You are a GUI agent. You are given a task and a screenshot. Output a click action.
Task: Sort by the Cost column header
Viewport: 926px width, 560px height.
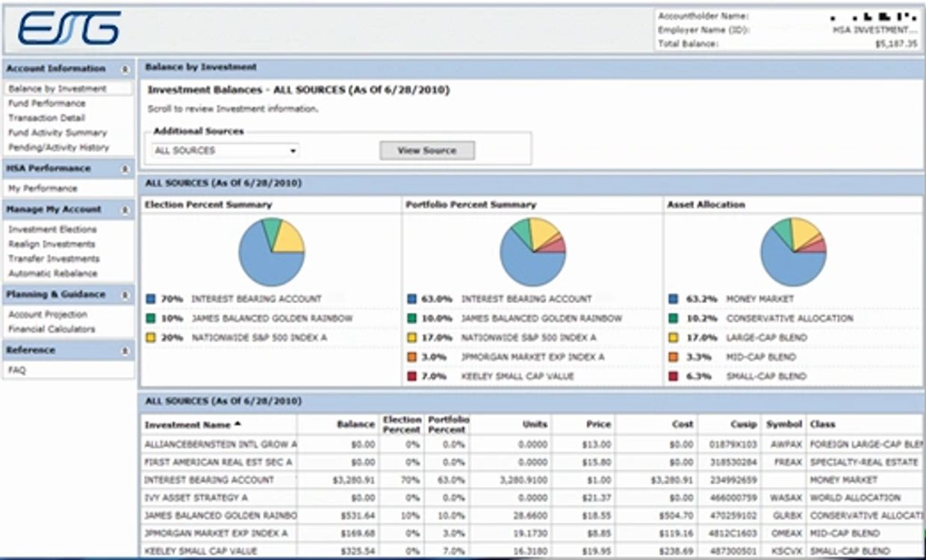[683, 424]
